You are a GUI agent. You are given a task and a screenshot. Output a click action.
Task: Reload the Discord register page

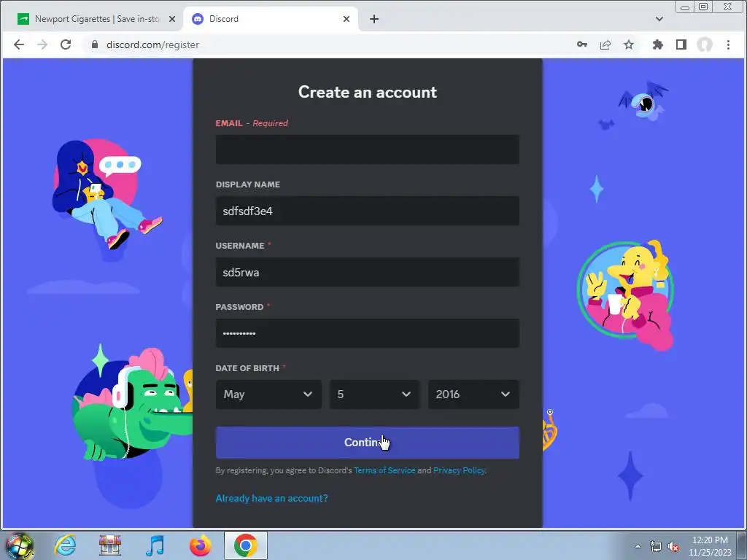click(x=66, y=44)
